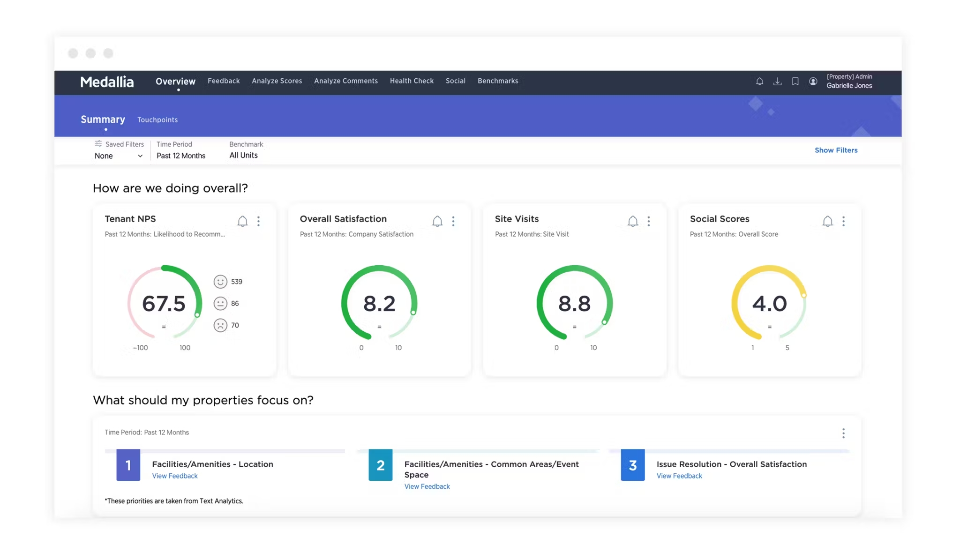Click the Site Visits alert bell icon

[632, 221]
